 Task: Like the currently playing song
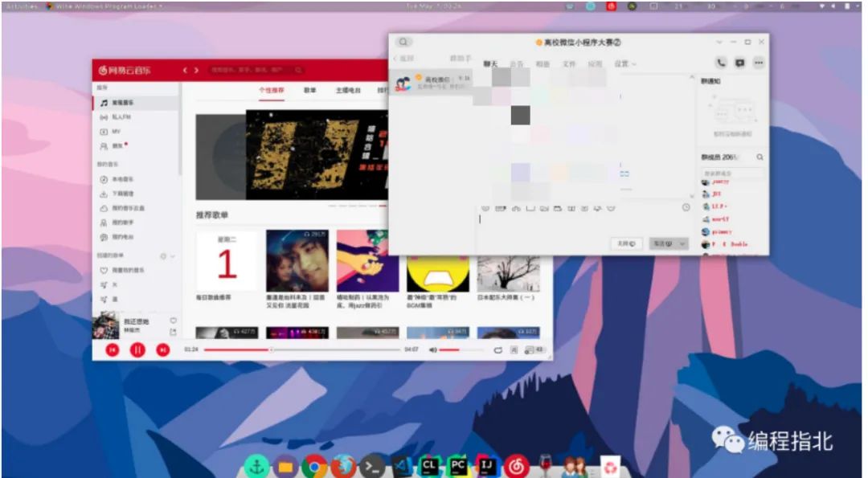click(x=174, y=321)
